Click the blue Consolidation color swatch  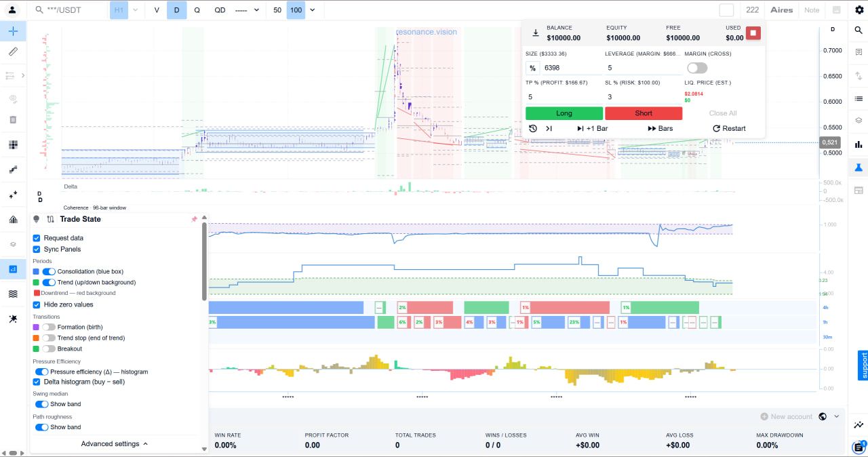pos(36,271)
